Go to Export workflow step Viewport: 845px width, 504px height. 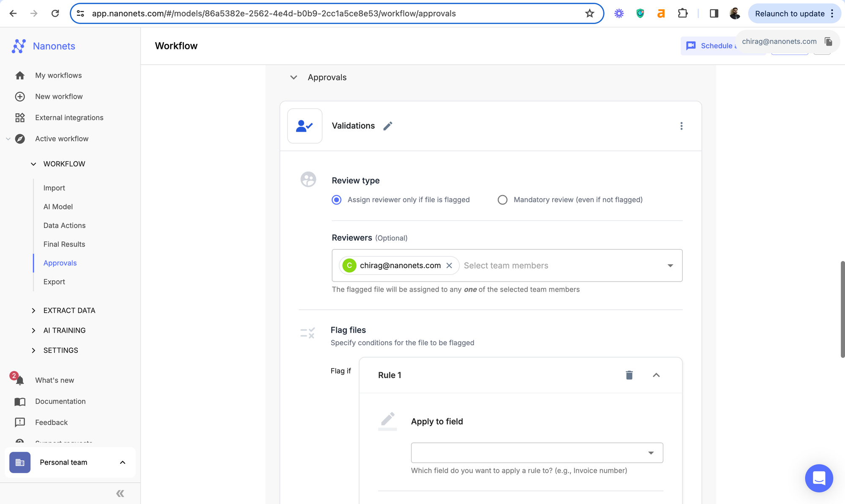pyautogui.click(x=54, y=282)
